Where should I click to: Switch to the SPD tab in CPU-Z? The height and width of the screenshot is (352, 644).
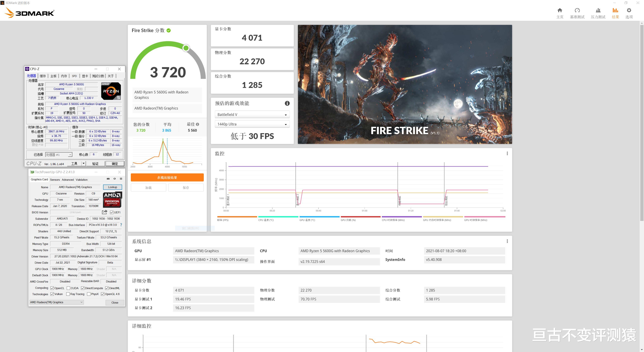click(x=74, y=76)
